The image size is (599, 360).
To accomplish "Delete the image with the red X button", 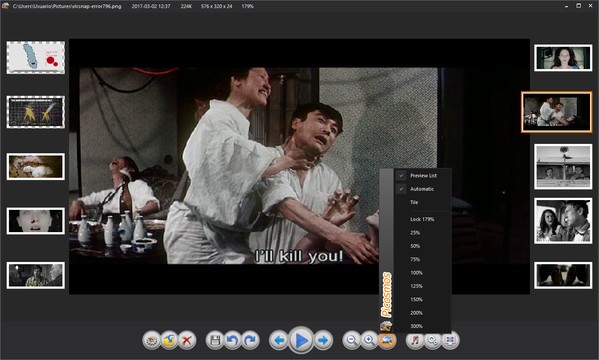I will click(187, 340).
